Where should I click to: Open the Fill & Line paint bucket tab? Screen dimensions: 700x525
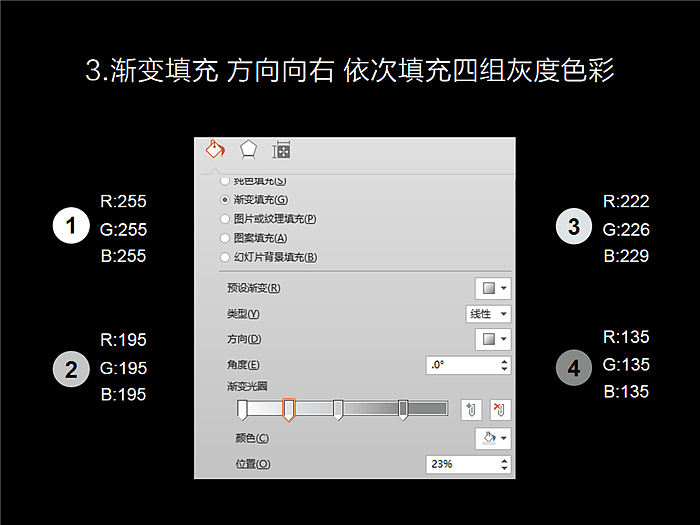(215, 150)
